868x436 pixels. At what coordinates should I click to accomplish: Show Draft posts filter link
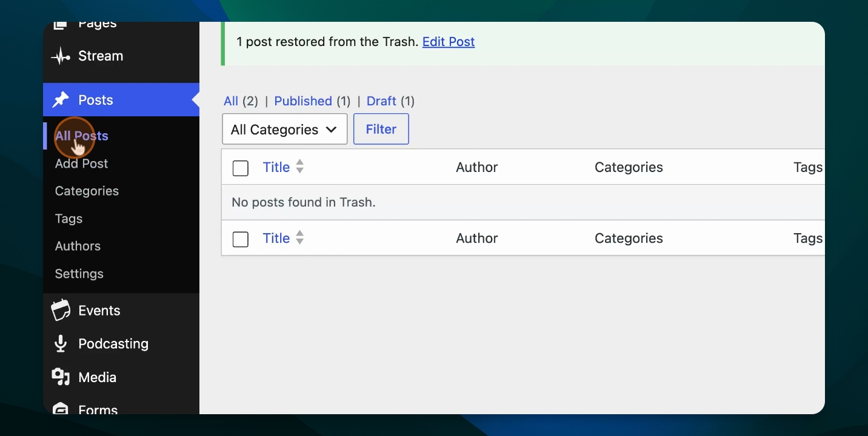[381, 101]
